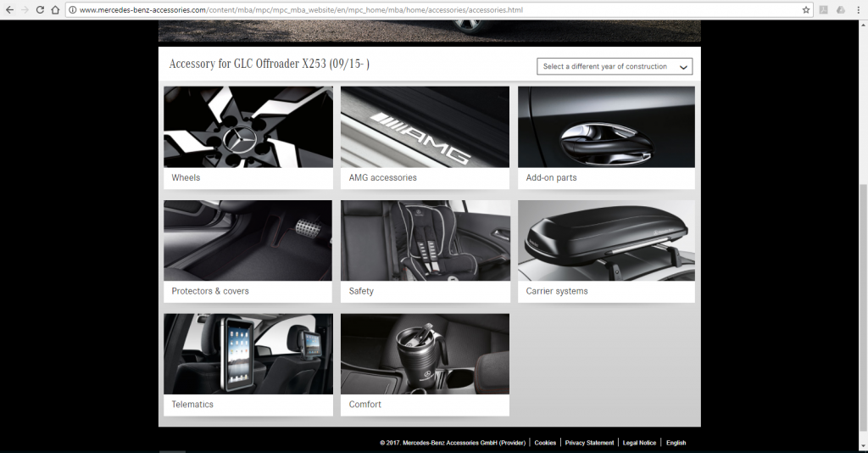Click the AMG accessories label

(x=382, y=178)
